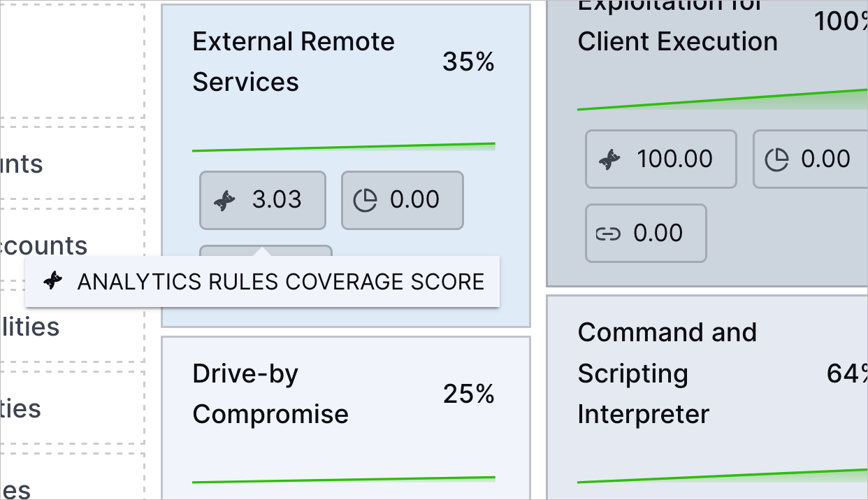
Task: Click the Analytics Rules Coverage Score tooltip text
Action: [281, 282]
